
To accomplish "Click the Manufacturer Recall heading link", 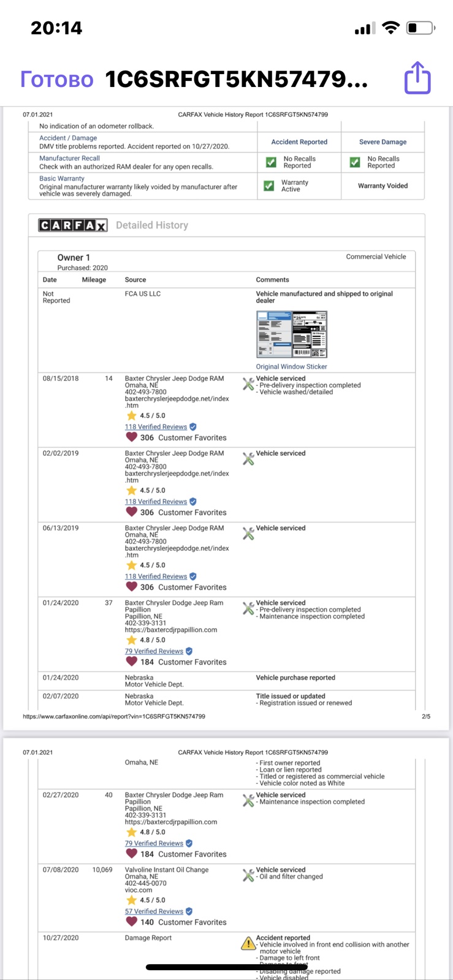I will pos(69,158).
